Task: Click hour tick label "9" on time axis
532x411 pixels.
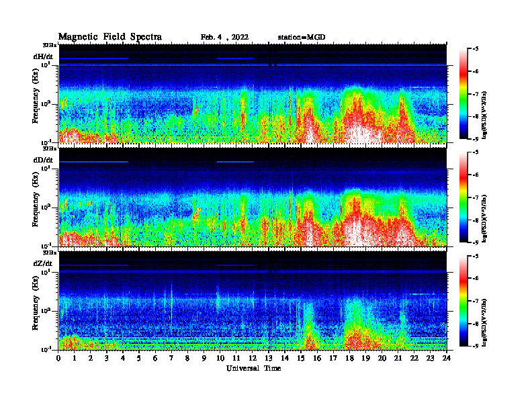Action: pyautogui.click(x=204, y=359)
